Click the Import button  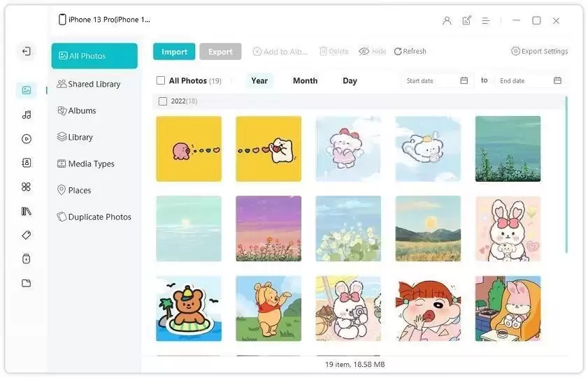174,52
